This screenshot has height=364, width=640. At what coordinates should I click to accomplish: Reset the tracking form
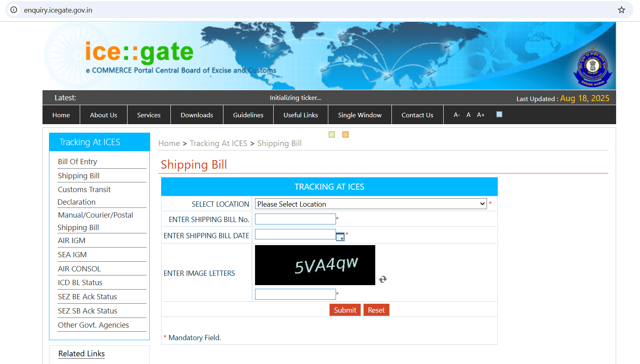pyautogui.click(x=376, y=310)
